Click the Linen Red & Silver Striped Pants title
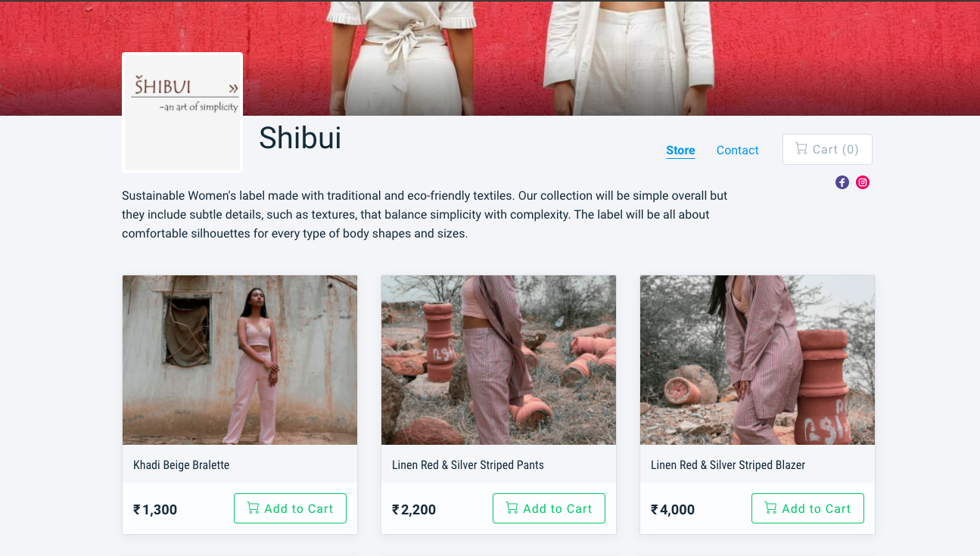Screen dimensions: 980x556 pyautogui.click(x=468, y=465)
